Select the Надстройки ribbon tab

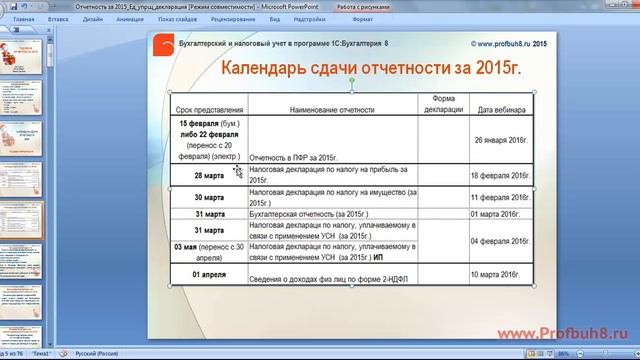click(309, 19)
